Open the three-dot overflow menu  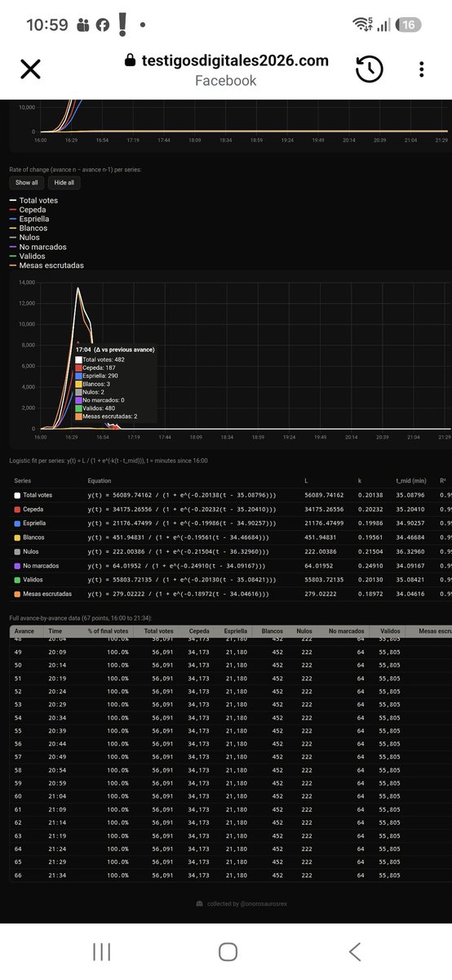421,69
